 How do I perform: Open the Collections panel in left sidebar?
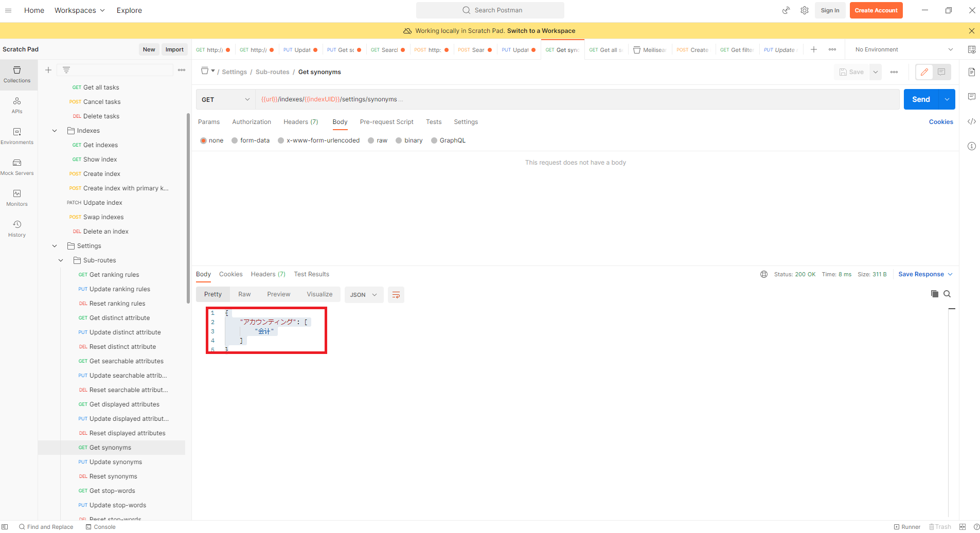point(17,75)
